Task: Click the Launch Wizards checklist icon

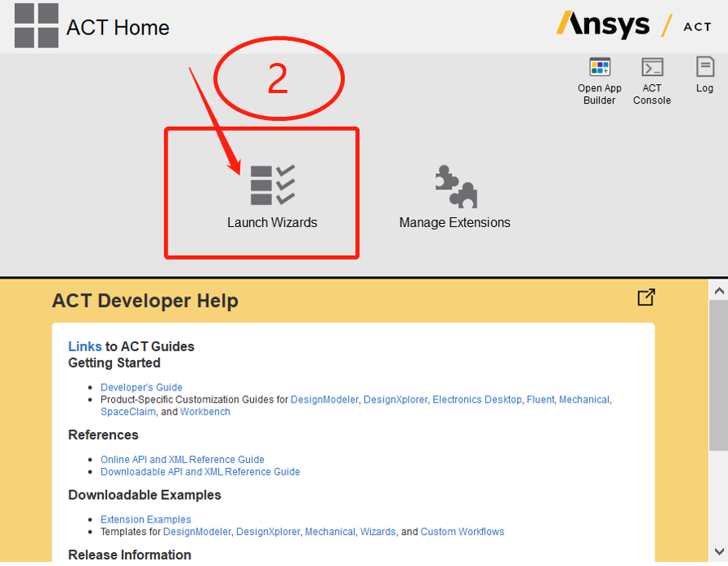Action: [x=273, y=185]
